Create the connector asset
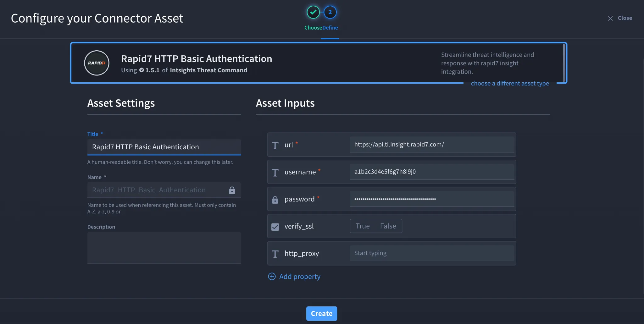 [322, 314]
